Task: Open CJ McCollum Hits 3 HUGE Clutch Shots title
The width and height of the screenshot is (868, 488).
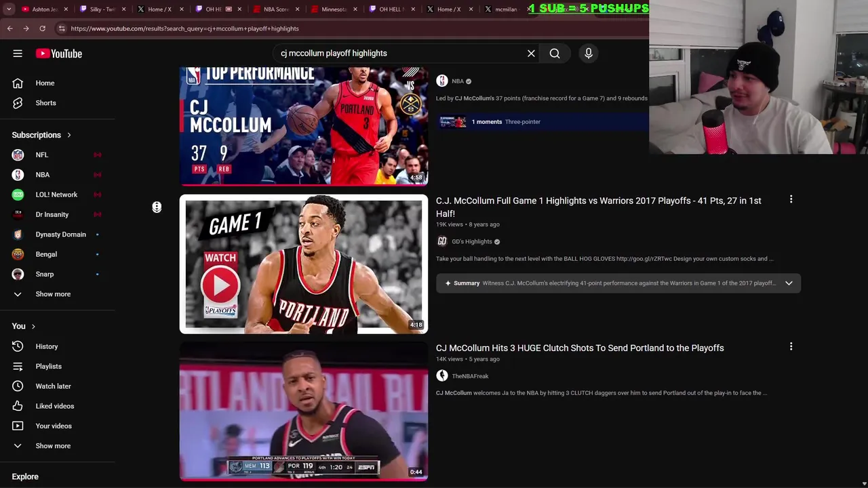Action: (580, 348)
